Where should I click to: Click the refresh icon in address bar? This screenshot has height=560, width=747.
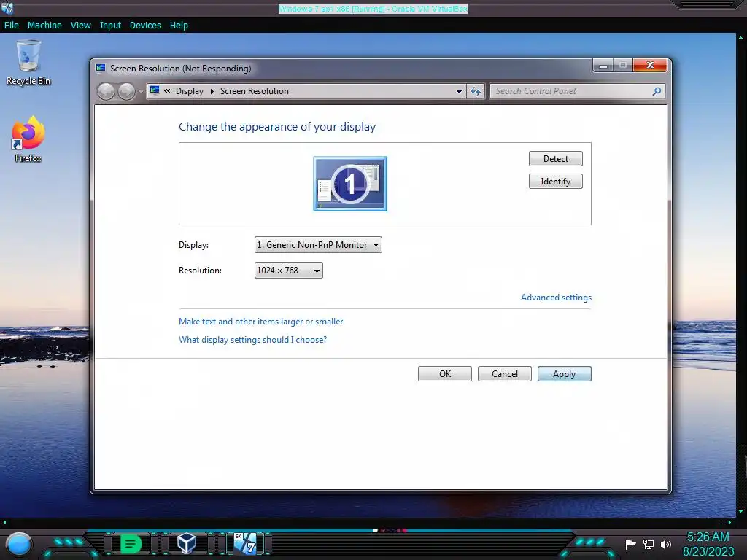point(476,91)
